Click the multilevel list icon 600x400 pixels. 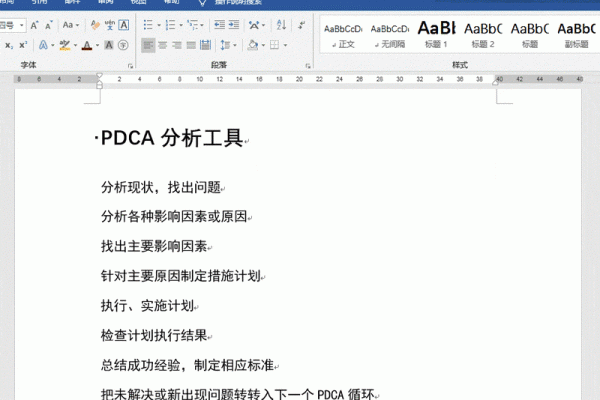192,25
